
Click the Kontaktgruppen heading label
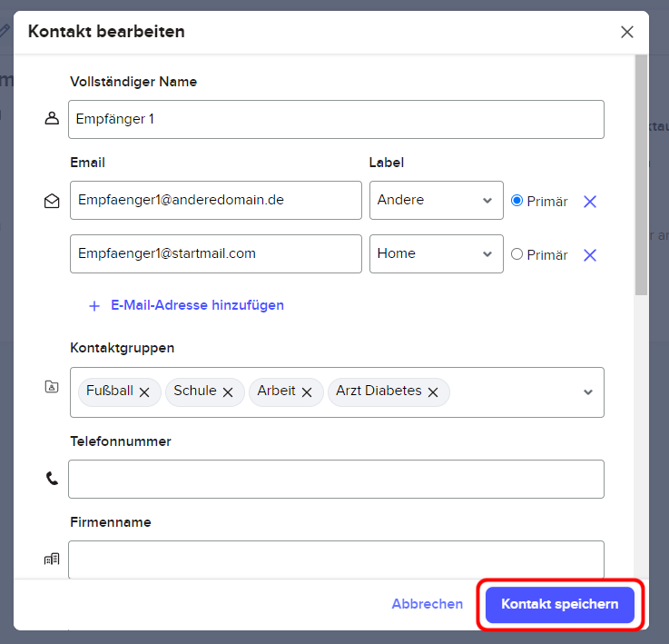122,348
